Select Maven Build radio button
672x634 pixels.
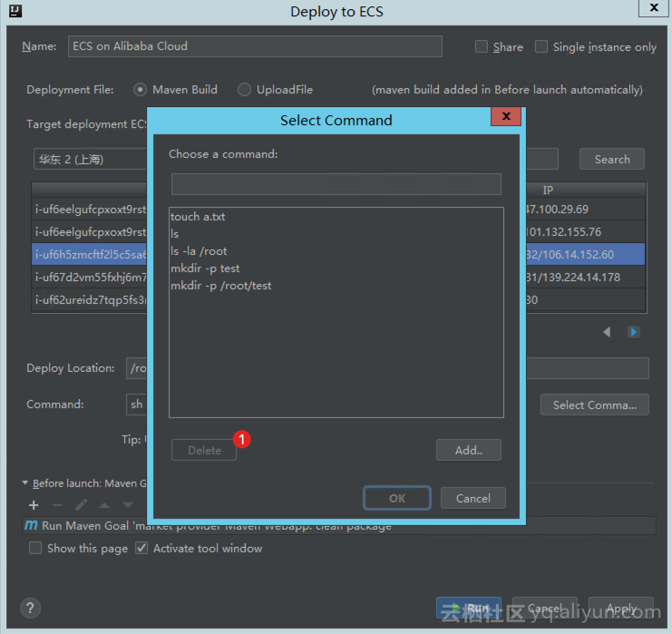tap(140, 90)
